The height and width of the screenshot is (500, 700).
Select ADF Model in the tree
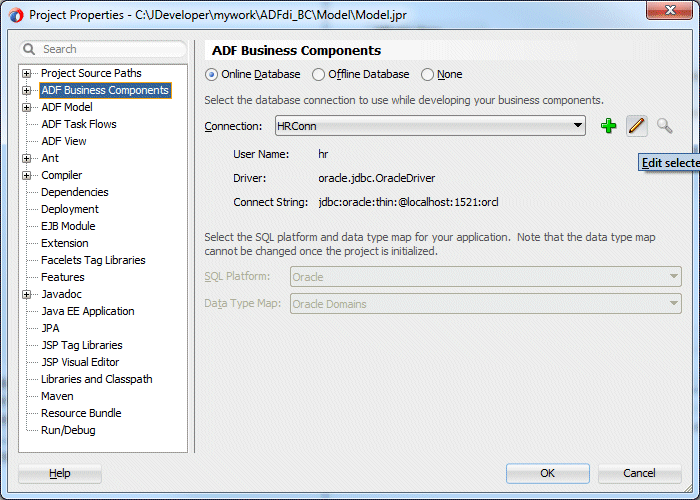(67, 107)
